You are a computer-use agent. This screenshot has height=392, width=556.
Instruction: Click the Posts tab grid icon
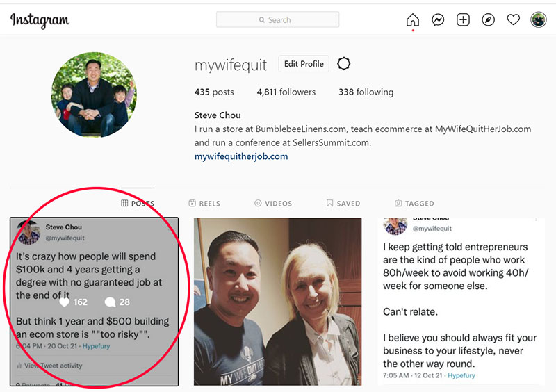tap(124, 203)
